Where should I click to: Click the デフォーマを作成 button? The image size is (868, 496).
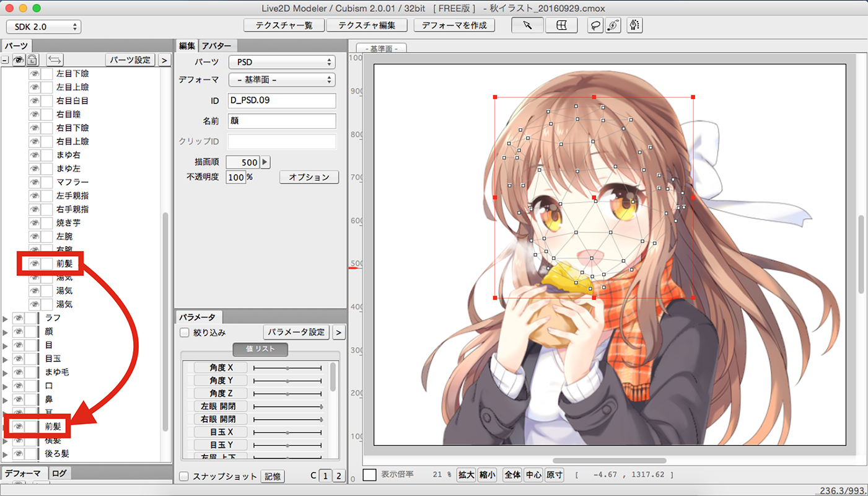[454, 25]
